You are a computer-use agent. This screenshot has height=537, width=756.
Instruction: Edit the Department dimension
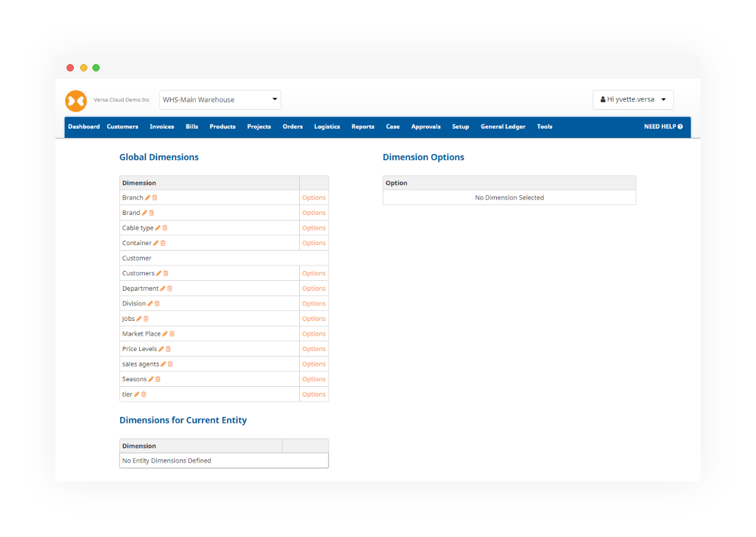pyautogui.click(x=163, y=289)
